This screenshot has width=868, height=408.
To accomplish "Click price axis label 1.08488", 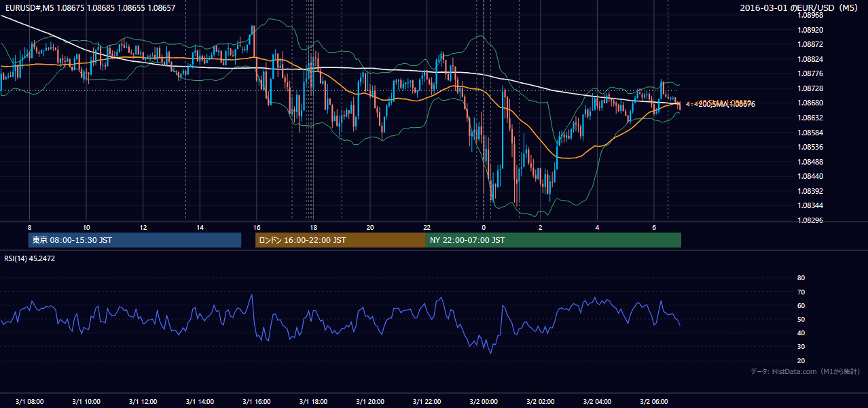I will tap(810, 162).
